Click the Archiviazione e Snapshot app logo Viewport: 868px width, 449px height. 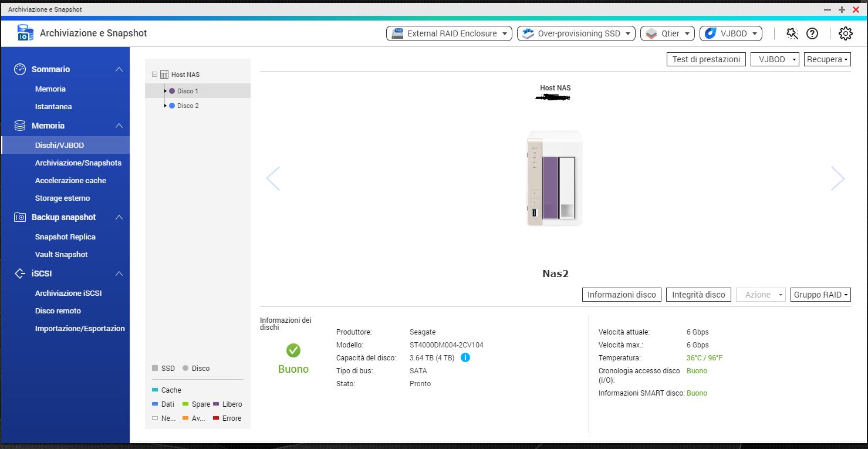25,33
